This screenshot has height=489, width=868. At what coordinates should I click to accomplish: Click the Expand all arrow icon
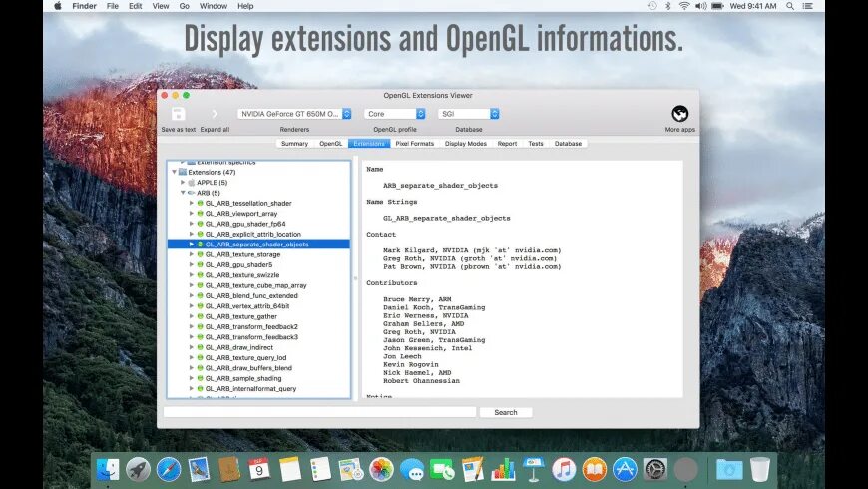[215, 114]
